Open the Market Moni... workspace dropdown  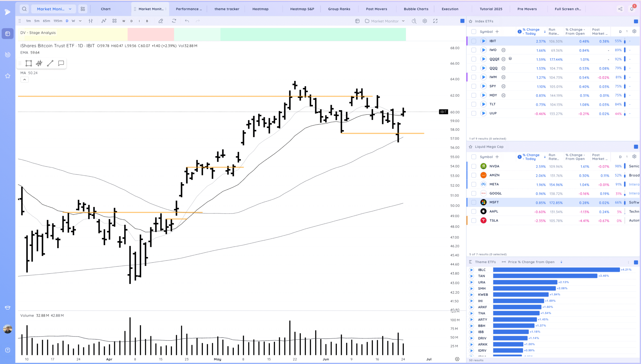(54, 9)
